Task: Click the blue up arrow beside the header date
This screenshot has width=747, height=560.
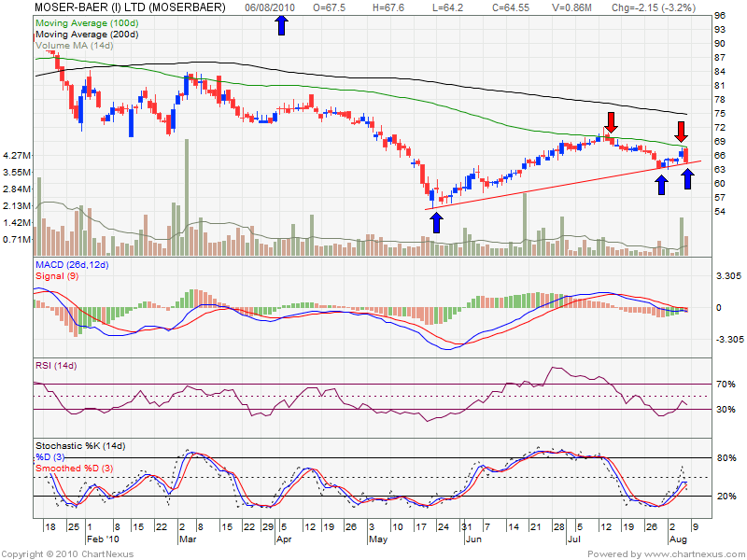Action: tap(282, 25)
